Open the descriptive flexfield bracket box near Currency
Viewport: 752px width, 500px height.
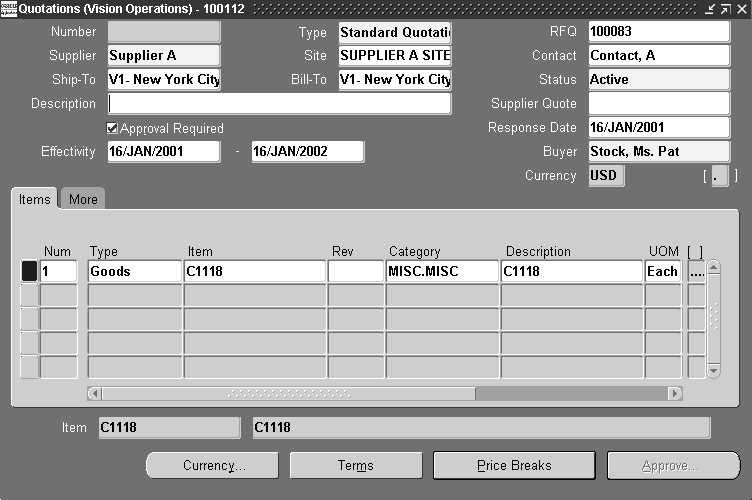[720, 176]
